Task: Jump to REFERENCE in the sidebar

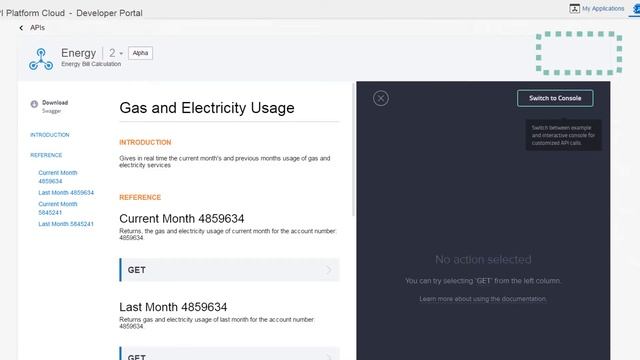Action: click(x=46, y=155)
